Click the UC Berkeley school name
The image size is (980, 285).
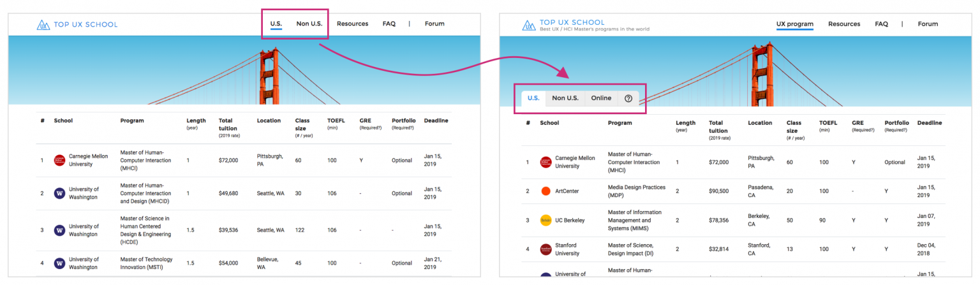[x=570, y=220]
